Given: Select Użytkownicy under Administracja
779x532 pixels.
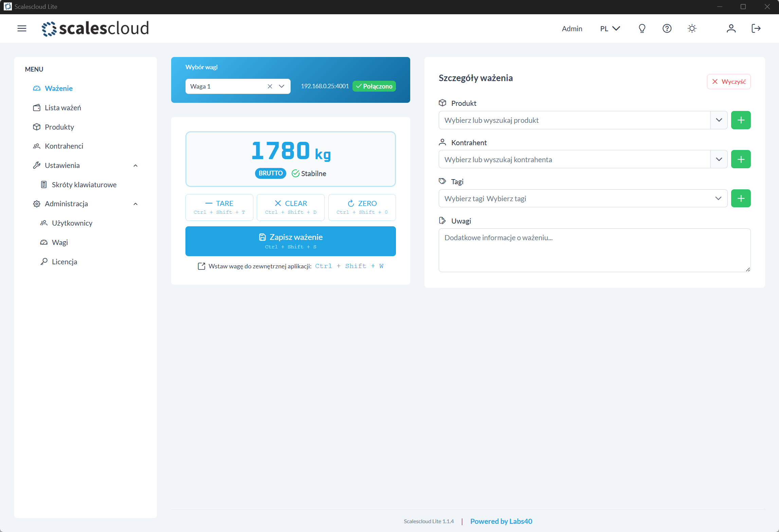Looking at the screenshot, I should tap(72, 223).
